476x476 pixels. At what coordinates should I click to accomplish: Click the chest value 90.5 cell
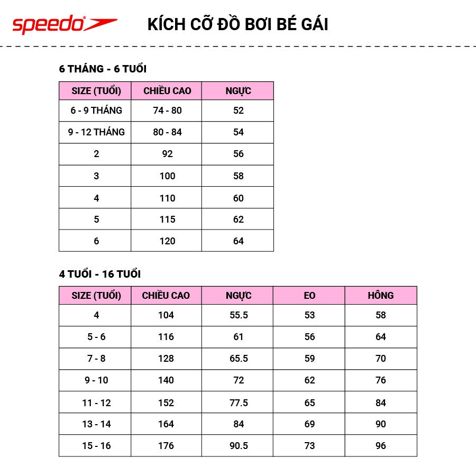pyautogui.click(x=237, y=446)
